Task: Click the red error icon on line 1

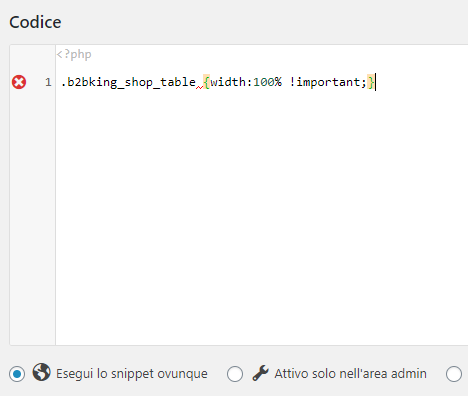Action: click(x=19, y=82)
